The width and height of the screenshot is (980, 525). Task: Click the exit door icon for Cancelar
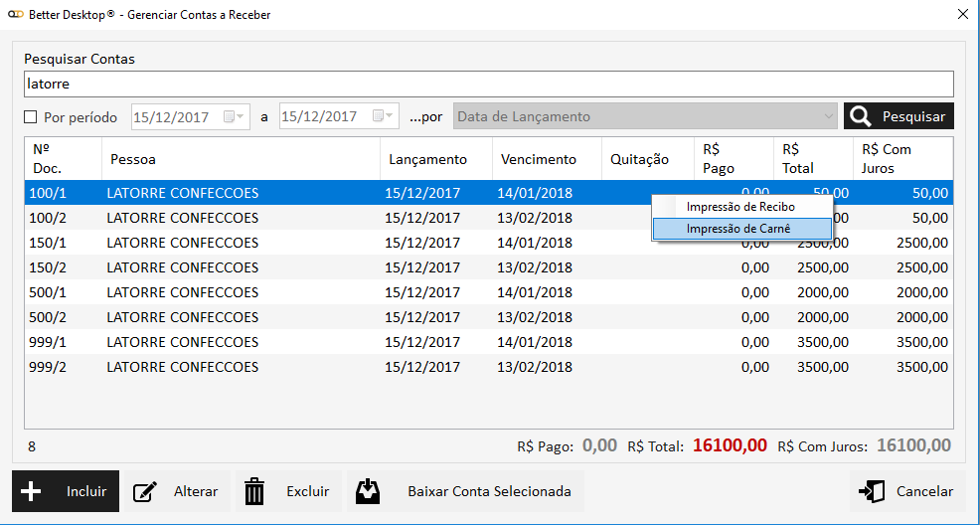click(873, 491)
